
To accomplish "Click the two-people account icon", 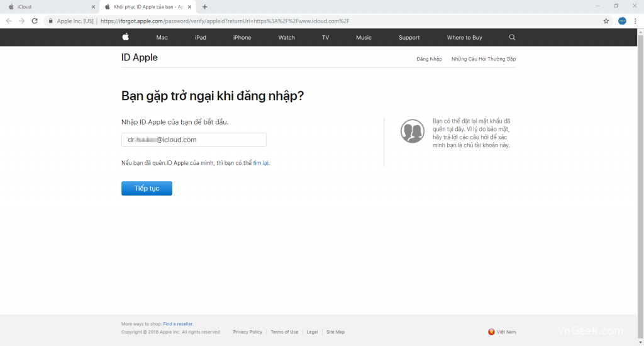I will 413,131.
